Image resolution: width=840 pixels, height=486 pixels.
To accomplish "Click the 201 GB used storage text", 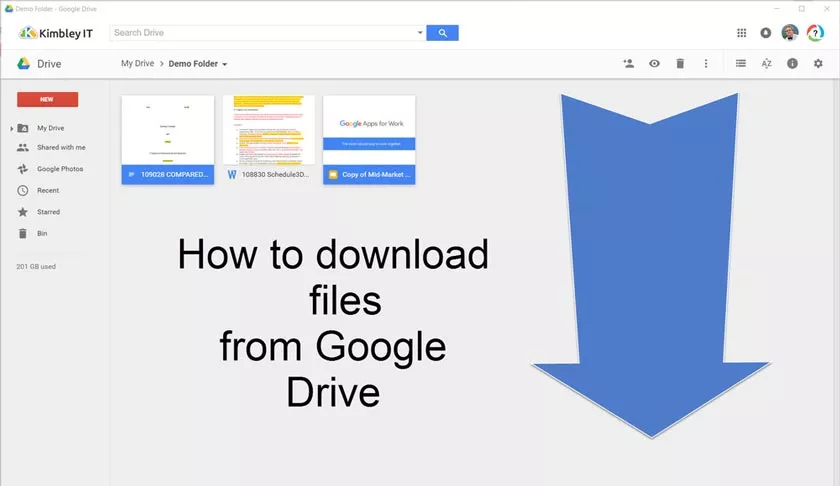I will point(36,266).
